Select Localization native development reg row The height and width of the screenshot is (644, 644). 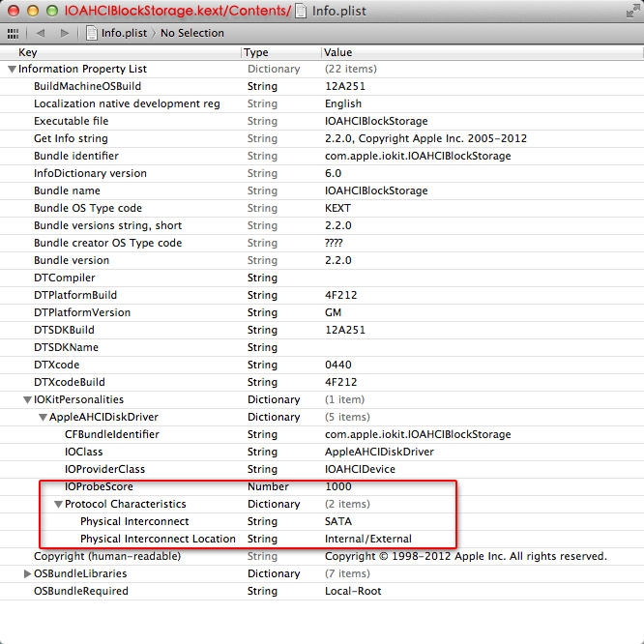tap(322, 103)
